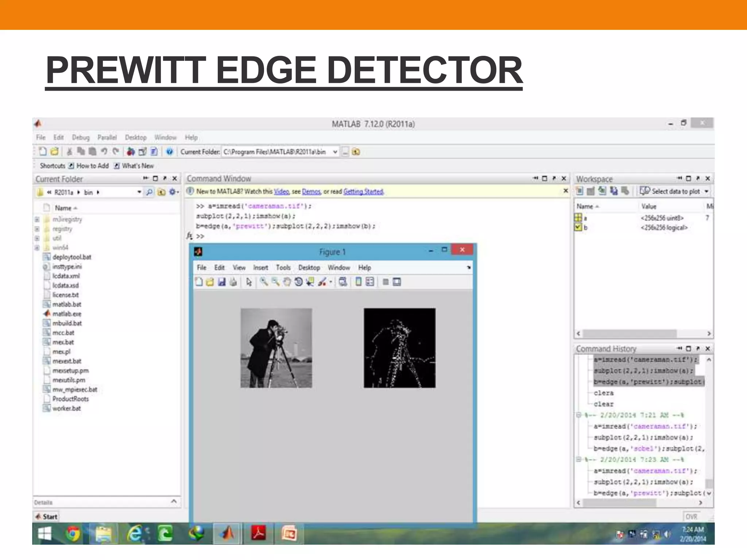
Task: Click the Getting Started link
Action: pyautogui.click(x=363, y=191)
